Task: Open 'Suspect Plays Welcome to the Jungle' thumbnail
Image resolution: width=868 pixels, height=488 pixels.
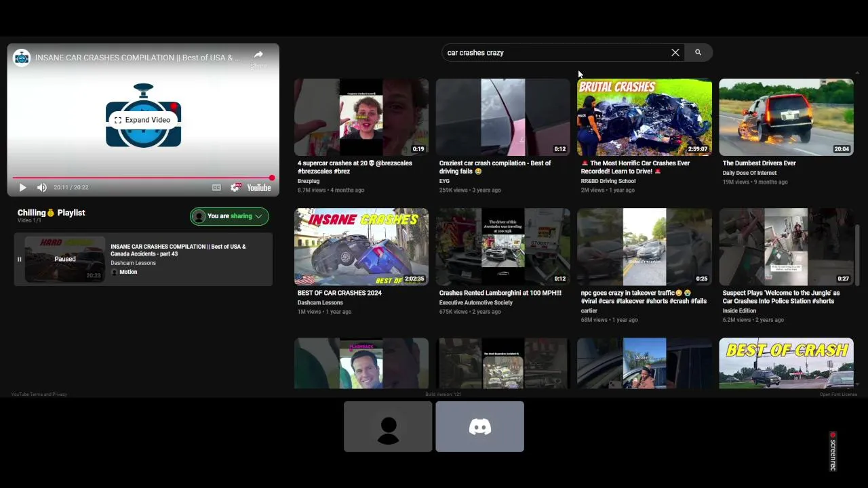Action: 787,247
